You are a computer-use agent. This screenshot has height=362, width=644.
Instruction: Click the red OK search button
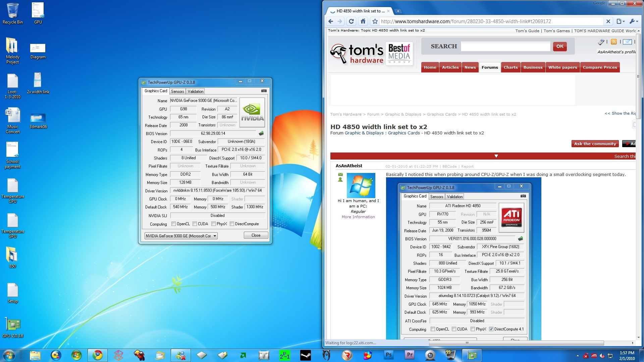pyautogui.click(x=560, y=46)
